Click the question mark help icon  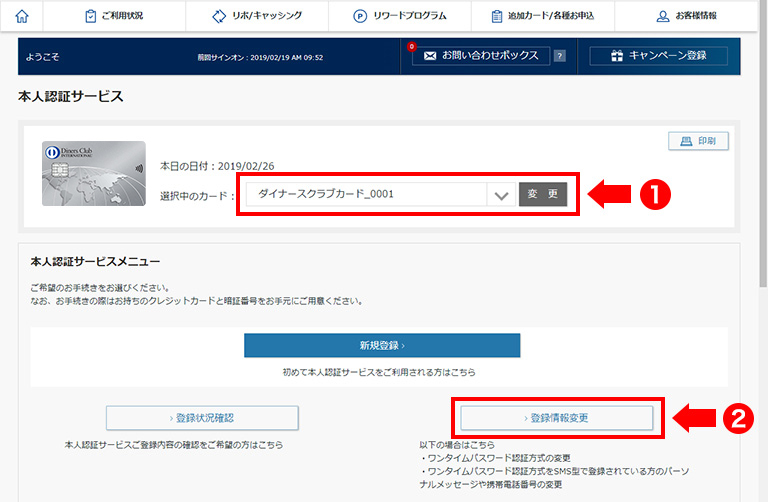(559, 56)
